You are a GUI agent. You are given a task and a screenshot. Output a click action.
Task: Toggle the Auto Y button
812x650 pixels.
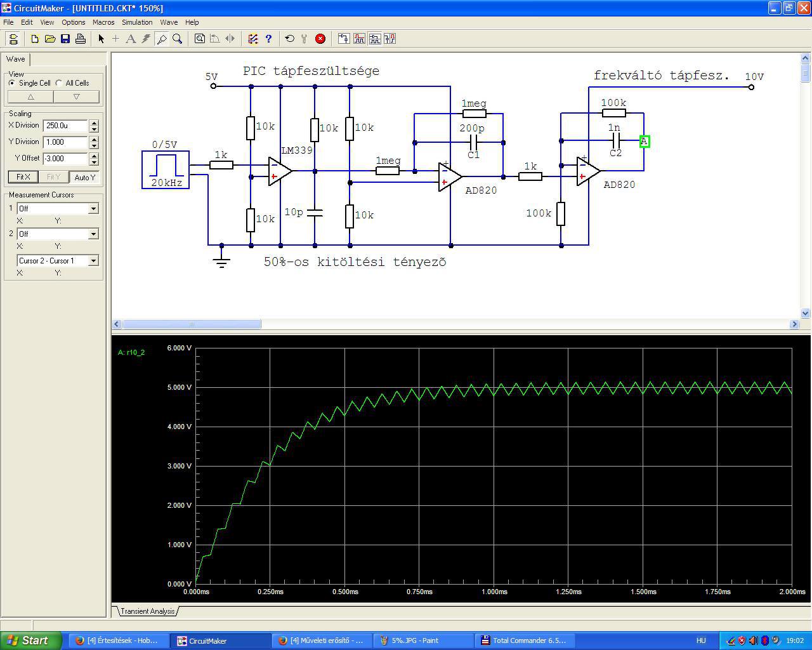(84, 177)
